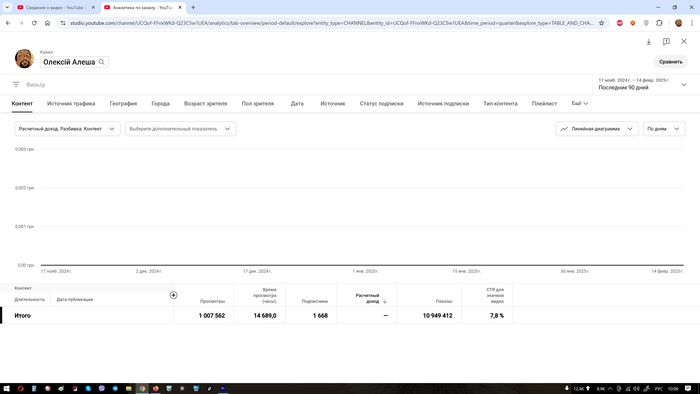Sort by Показы column header

[x=444, y=301]
